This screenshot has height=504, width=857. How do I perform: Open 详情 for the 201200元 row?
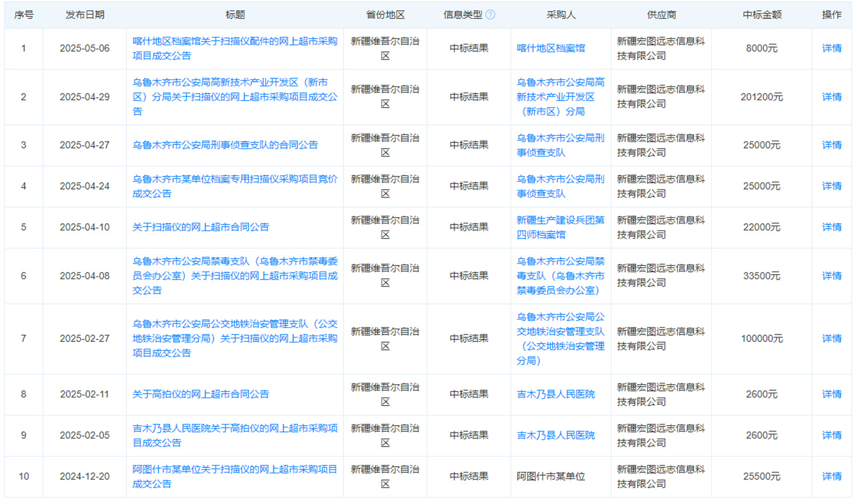832,97
